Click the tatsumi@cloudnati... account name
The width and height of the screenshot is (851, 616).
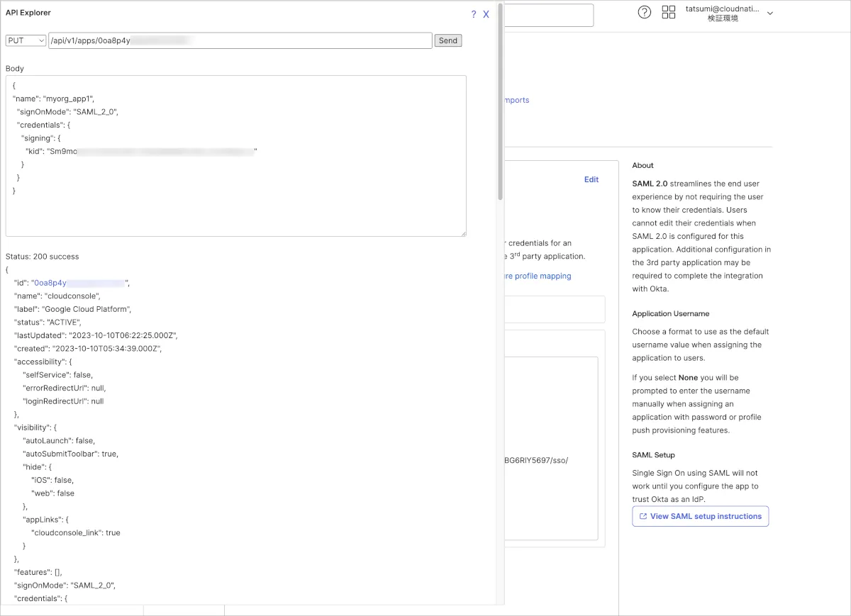pyautogui.click(x=722, y=9)
